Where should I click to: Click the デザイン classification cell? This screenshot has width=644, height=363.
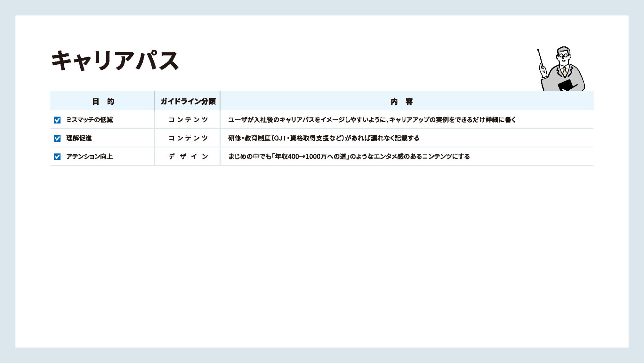[188, 157]
